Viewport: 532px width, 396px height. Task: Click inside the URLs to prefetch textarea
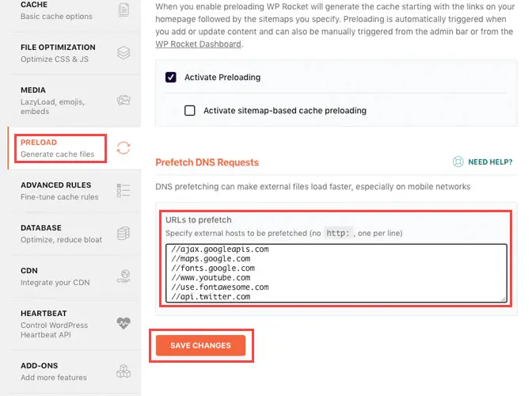click(336, 273)
